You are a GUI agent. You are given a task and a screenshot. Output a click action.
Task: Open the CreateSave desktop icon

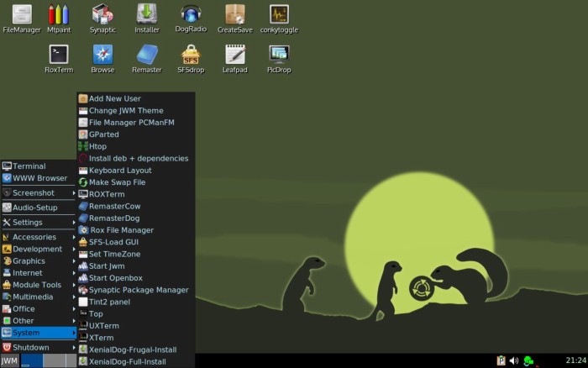tap(235, 18)
